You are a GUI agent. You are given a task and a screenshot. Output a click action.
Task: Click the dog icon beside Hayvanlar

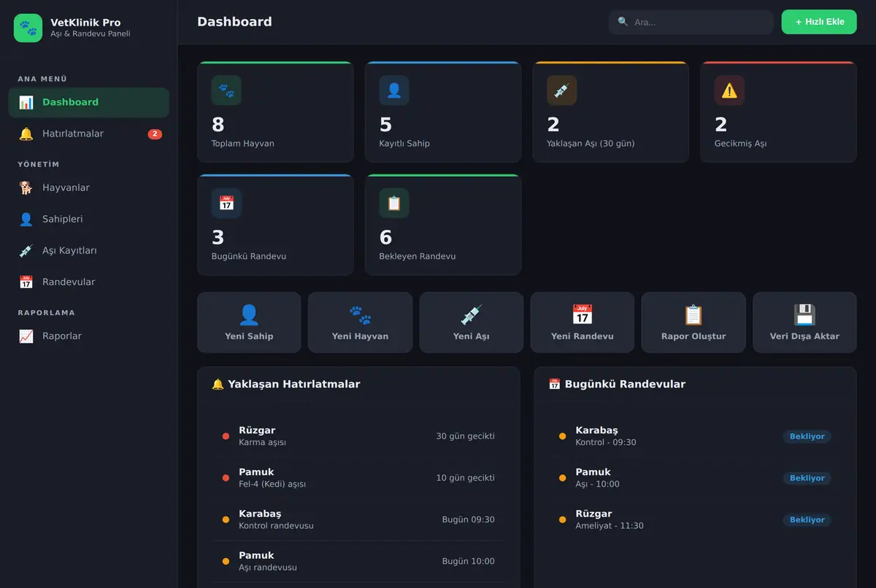coord(26,187)
